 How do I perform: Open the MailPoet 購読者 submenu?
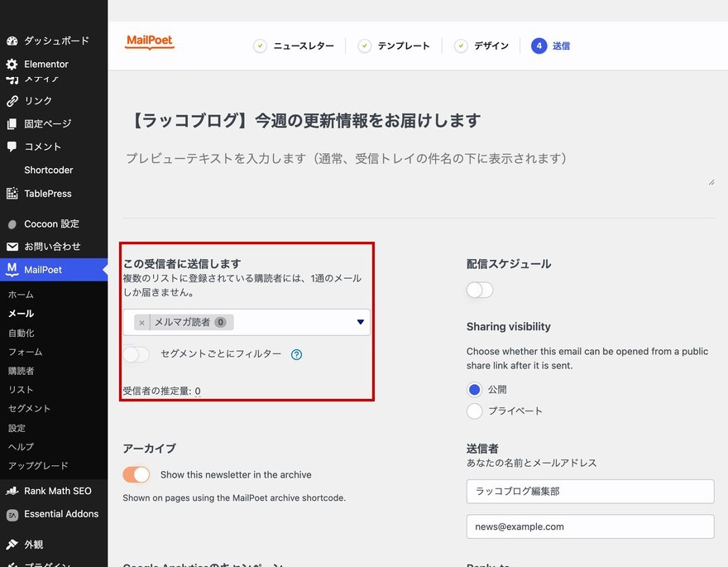click(21, 371)
